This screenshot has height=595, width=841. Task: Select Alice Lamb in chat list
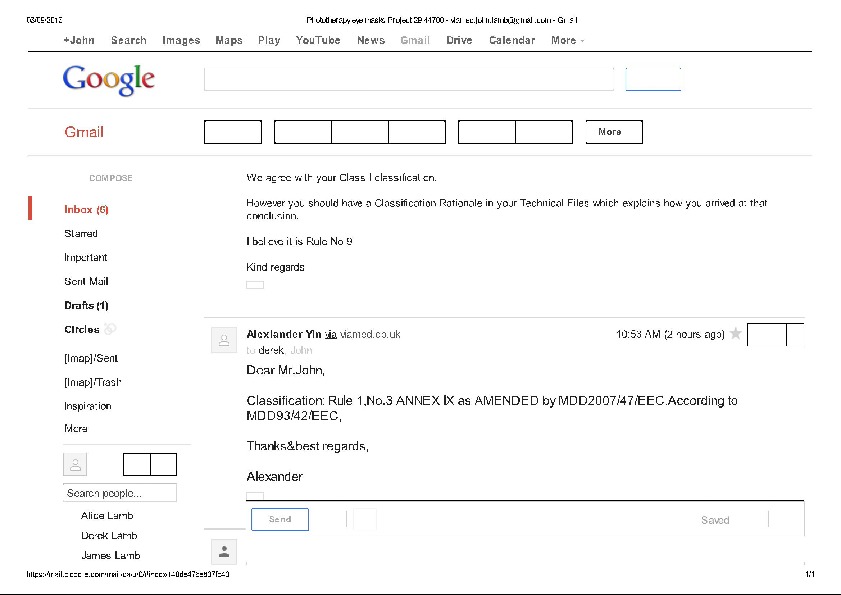click(x=107, y=516)
